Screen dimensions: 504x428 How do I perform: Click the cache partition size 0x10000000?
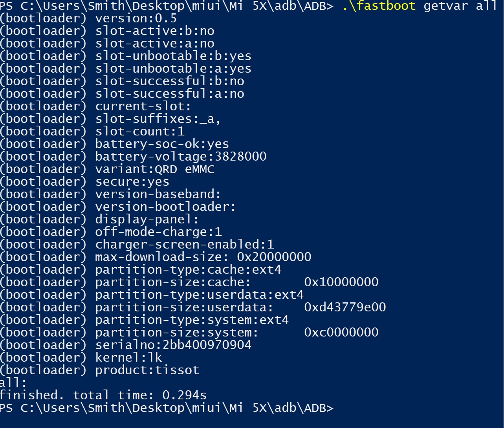coord(341,282)
